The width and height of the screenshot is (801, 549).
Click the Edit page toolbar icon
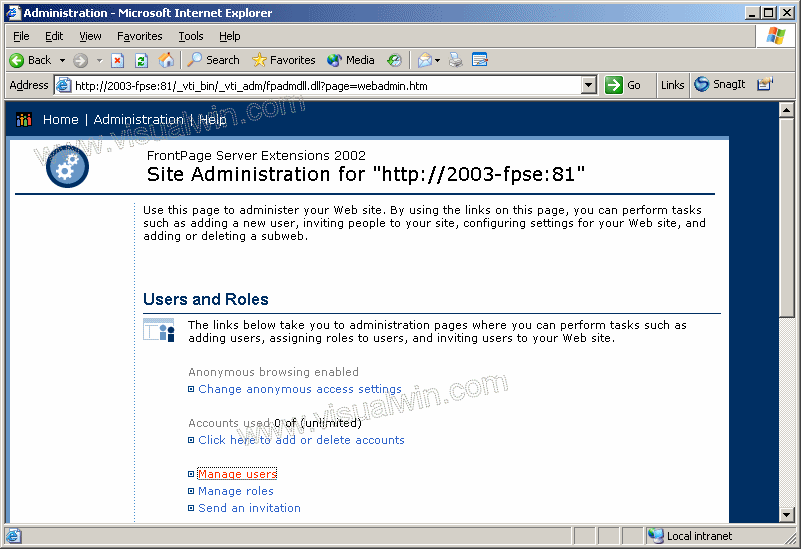click(480, 60)
